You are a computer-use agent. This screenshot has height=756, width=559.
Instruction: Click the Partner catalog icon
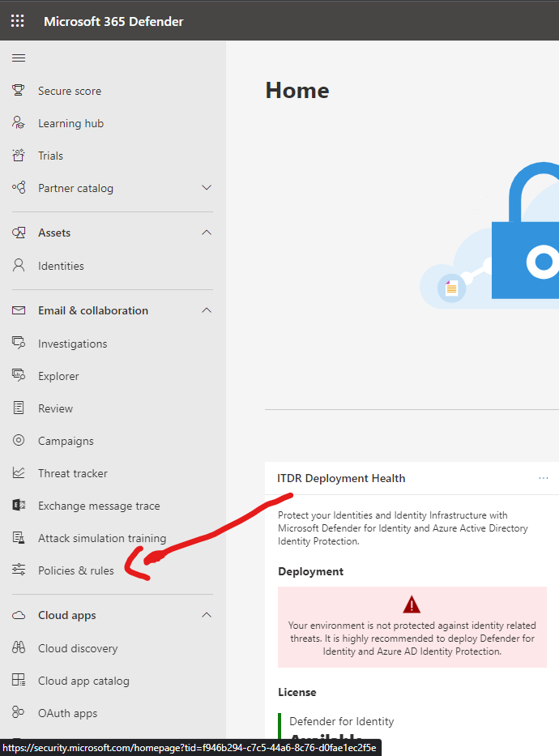click(19, 187)
